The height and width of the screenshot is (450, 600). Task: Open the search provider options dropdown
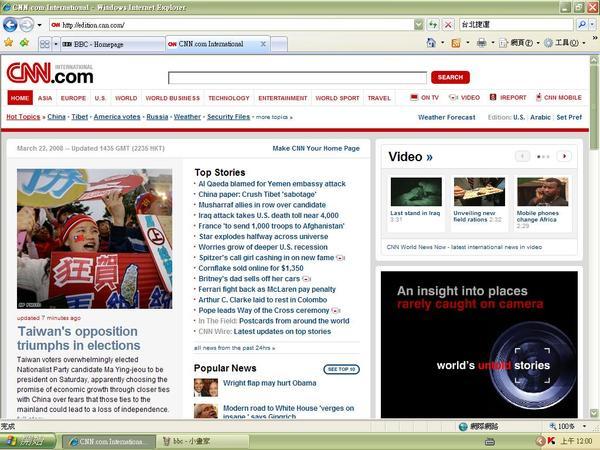pos(592,24)
